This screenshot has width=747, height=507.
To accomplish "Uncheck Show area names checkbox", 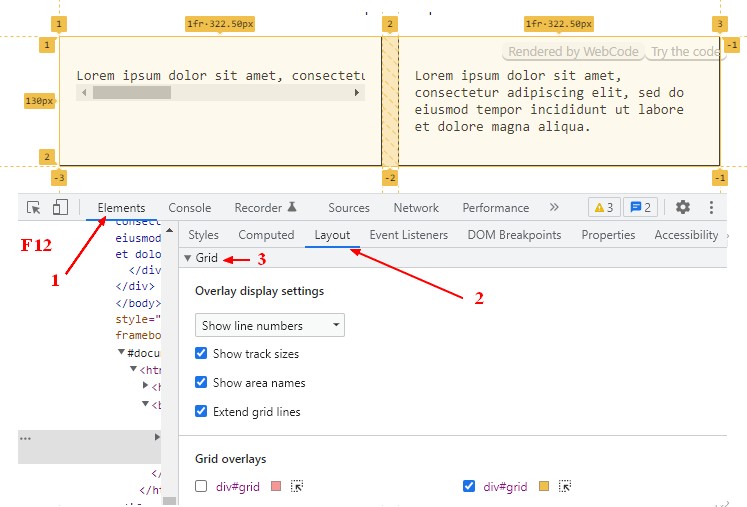I will pos(202,382).
